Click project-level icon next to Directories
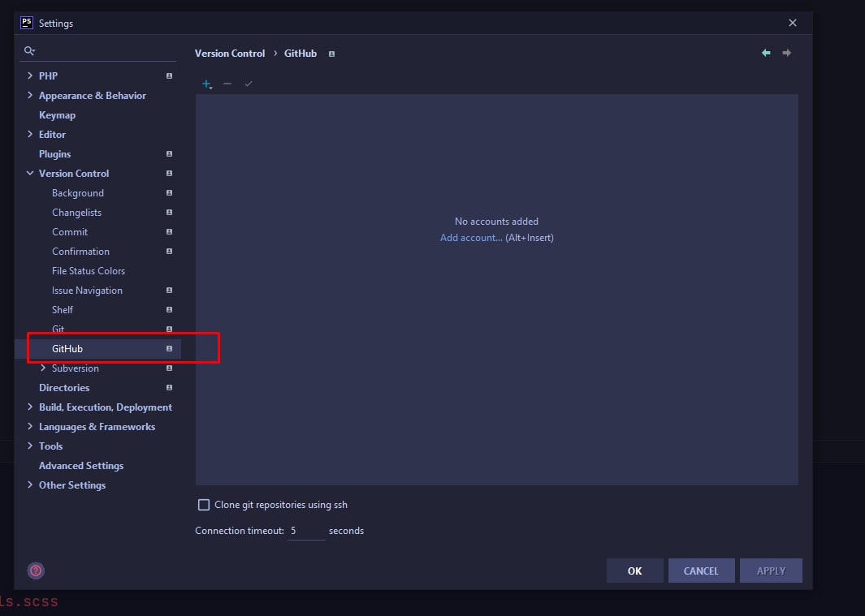 click(x=170, y=388)
